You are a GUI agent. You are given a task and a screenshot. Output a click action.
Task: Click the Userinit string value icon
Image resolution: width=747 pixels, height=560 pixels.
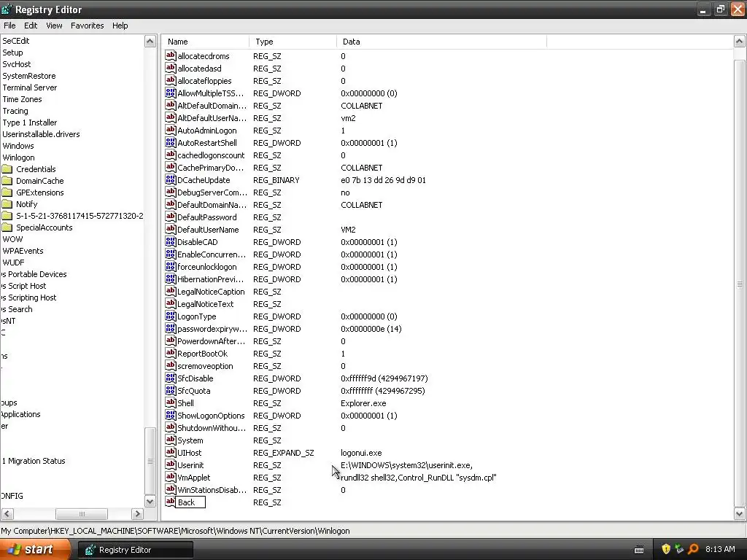(x=171, y=464)
